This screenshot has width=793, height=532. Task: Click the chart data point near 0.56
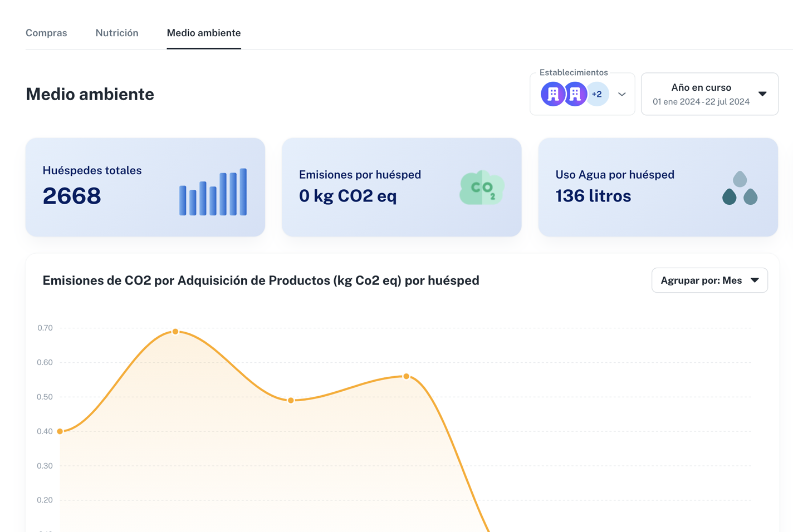(x=407, y=376)
